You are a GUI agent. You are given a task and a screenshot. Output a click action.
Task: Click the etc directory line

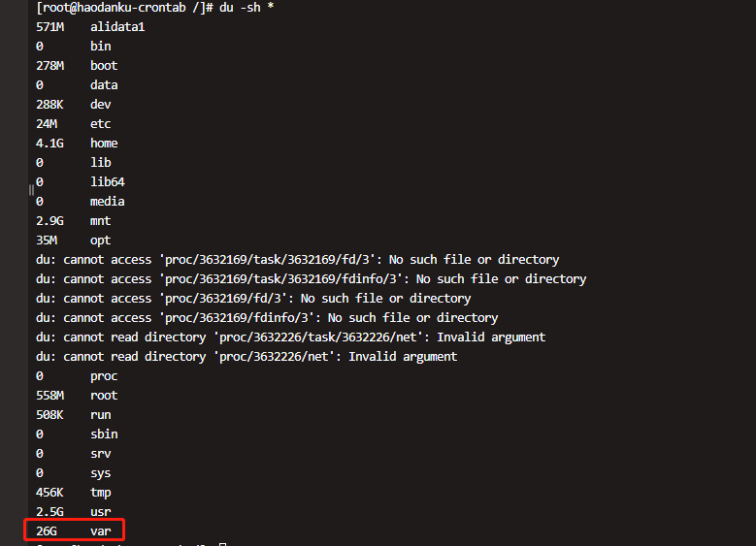[x=74, y=124]
